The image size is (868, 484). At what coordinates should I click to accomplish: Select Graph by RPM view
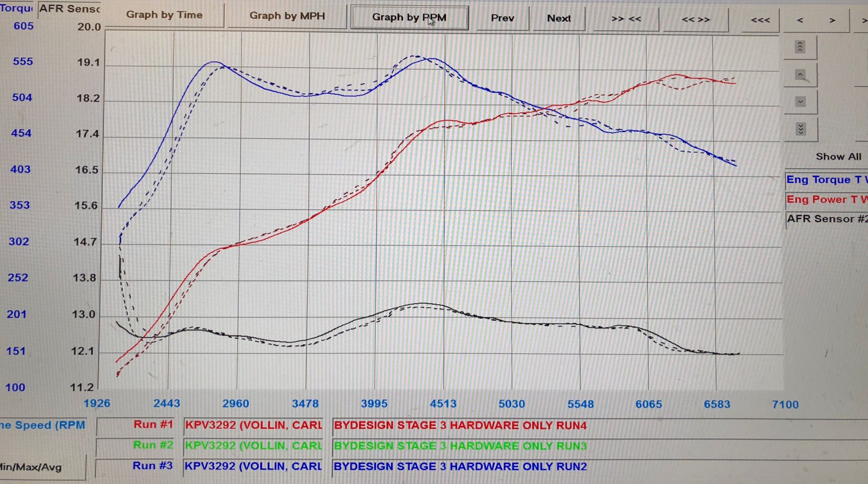click(409, 17)
